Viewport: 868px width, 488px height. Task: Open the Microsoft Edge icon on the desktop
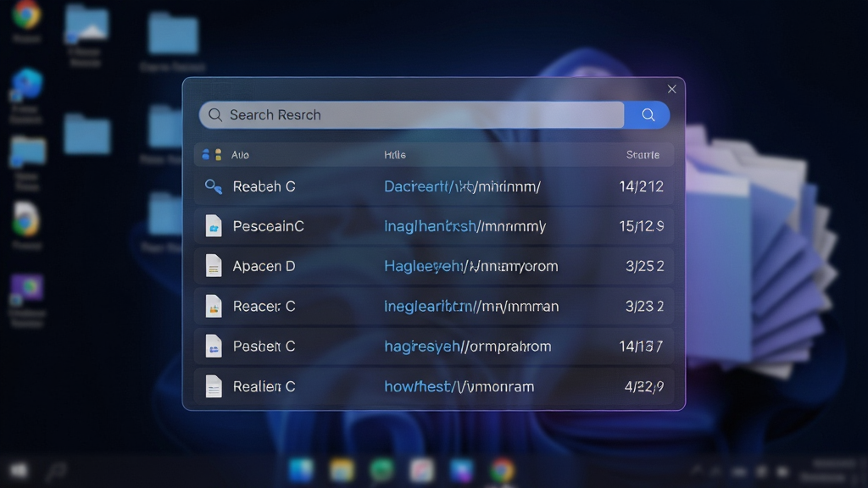tap(26, 86)
